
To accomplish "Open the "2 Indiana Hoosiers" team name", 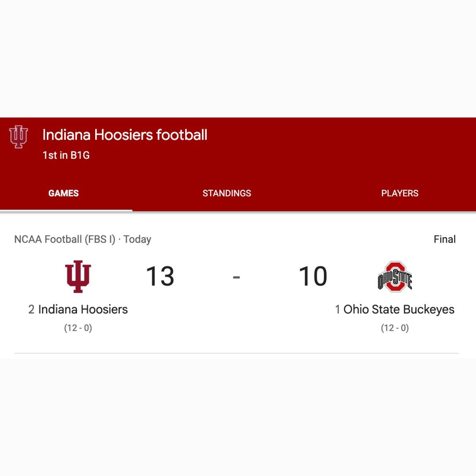I will pyautogui.click(x=83, y=309).
